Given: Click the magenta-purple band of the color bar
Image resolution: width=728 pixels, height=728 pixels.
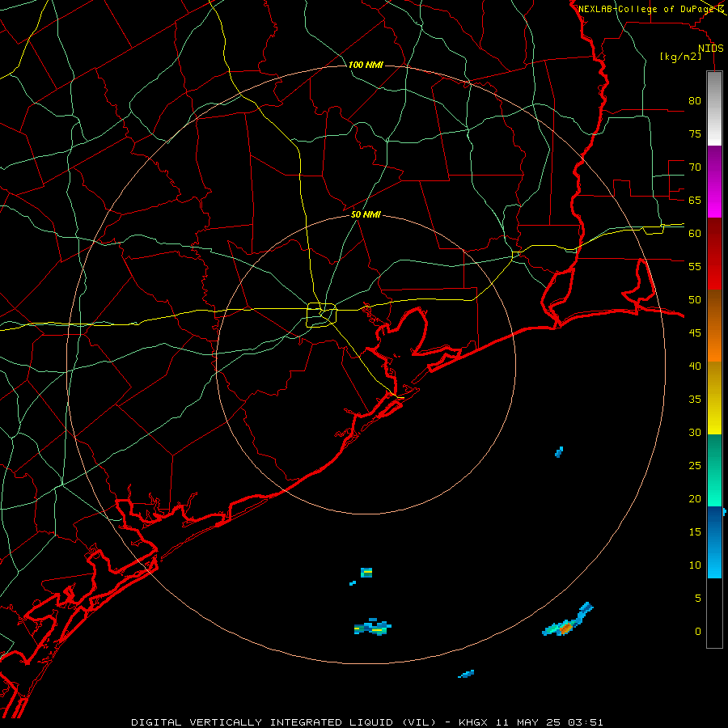Looking at the screenshot, I should pyautogui.click(x=714, y=181).
